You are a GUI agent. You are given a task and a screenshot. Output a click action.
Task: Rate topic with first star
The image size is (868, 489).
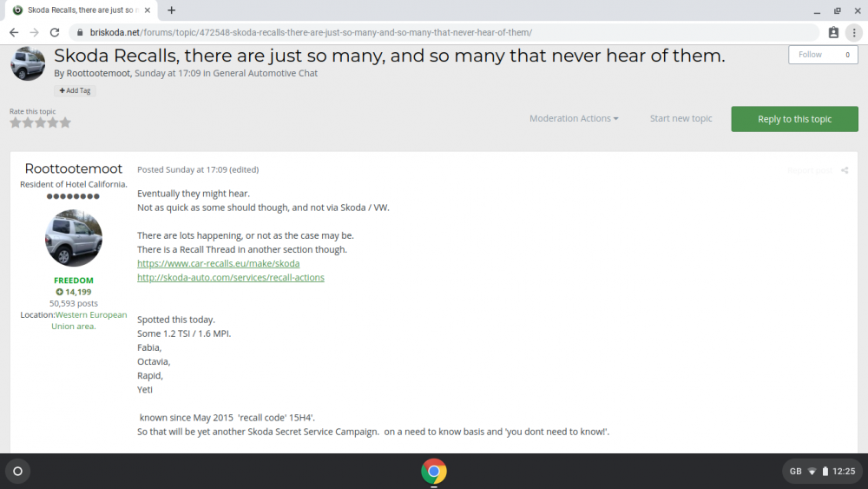pos(16,122)
